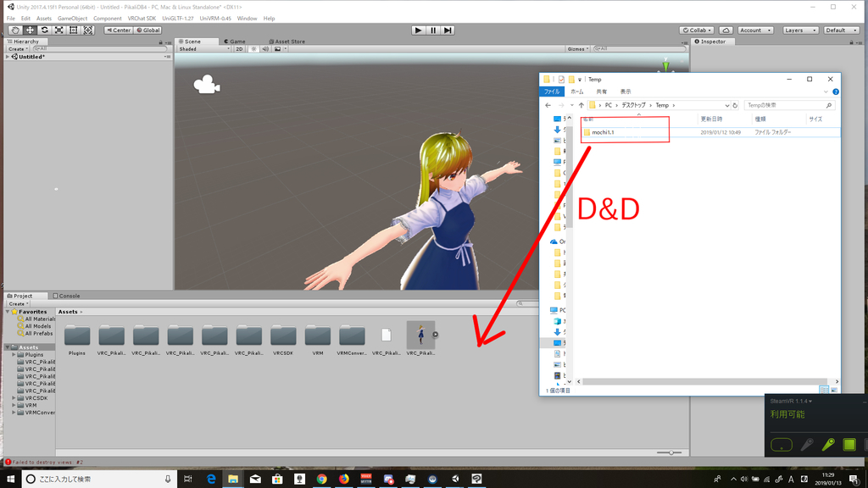
Task: Select All Prefabs favorite
Action: pos(35,334)
